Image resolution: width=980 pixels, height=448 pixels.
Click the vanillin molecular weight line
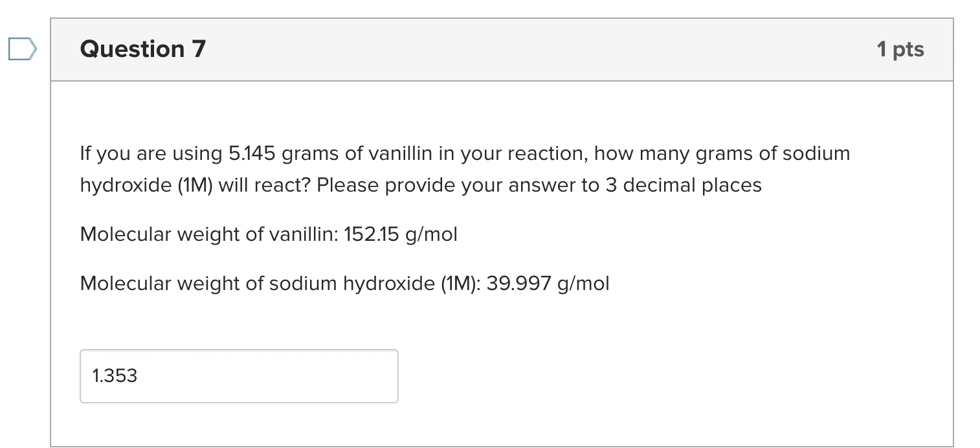pos(267,234)
